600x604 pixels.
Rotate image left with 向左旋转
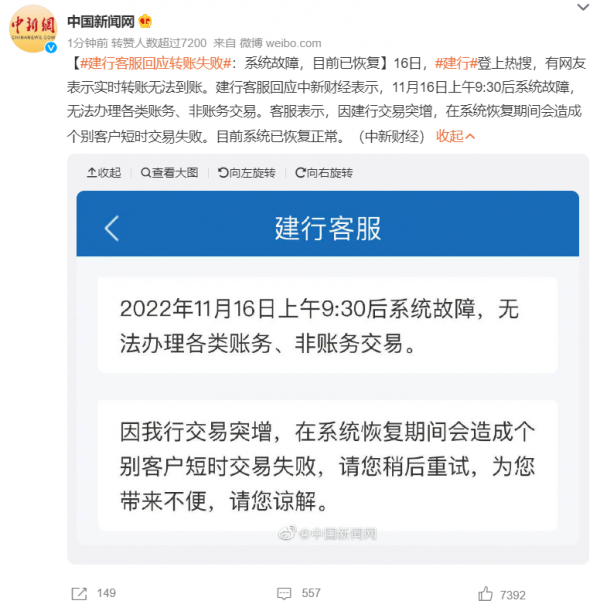click(246, 173)
